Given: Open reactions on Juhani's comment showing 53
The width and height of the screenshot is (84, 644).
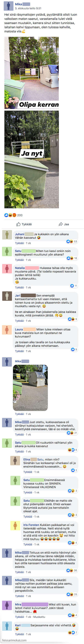Looking at the screenshot, I should [x=72, y=241].
